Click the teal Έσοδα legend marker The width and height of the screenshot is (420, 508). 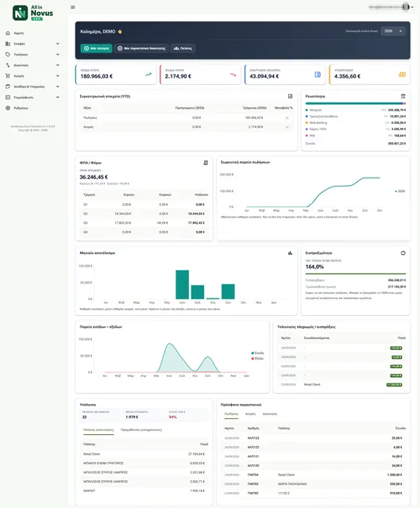(252, 353)
